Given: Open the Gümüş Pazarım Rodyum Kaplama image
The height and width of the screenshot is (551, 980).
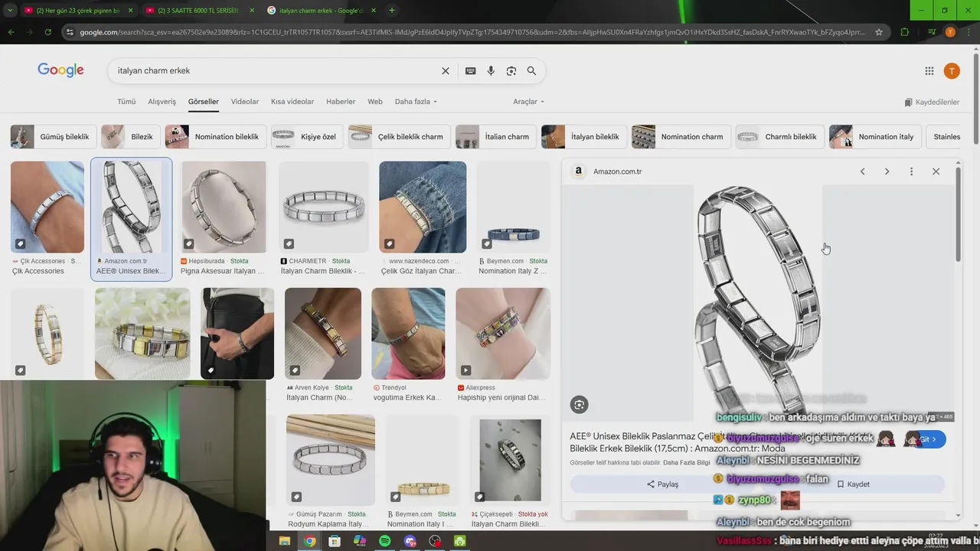Looking at the screenshot, I should coord(331,460).
